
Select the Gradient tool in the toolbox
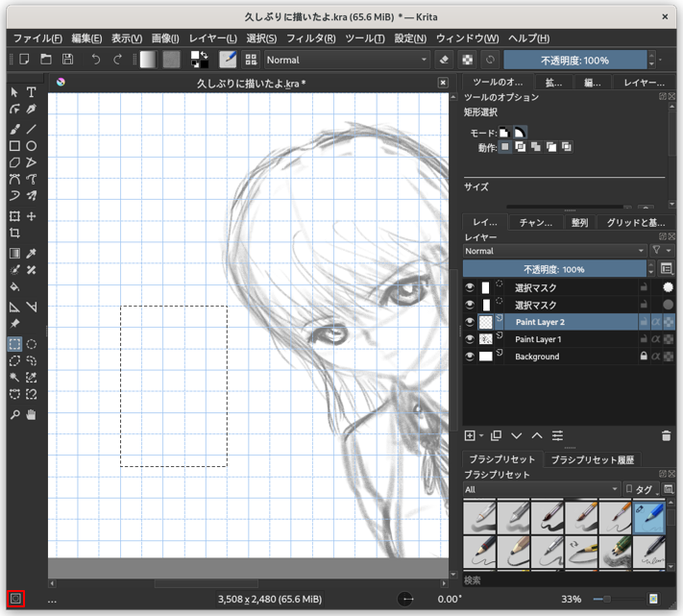14,254
